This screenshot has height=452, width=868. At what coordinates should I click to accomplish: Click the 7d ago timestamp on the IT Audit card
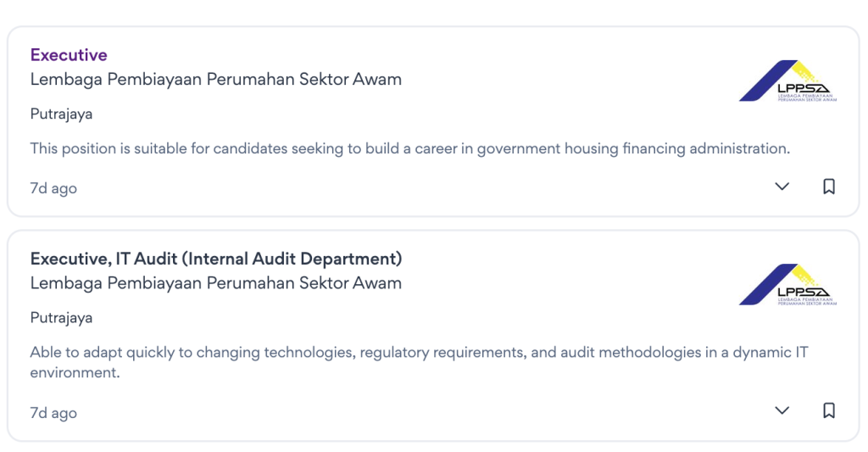click(53, 413)
